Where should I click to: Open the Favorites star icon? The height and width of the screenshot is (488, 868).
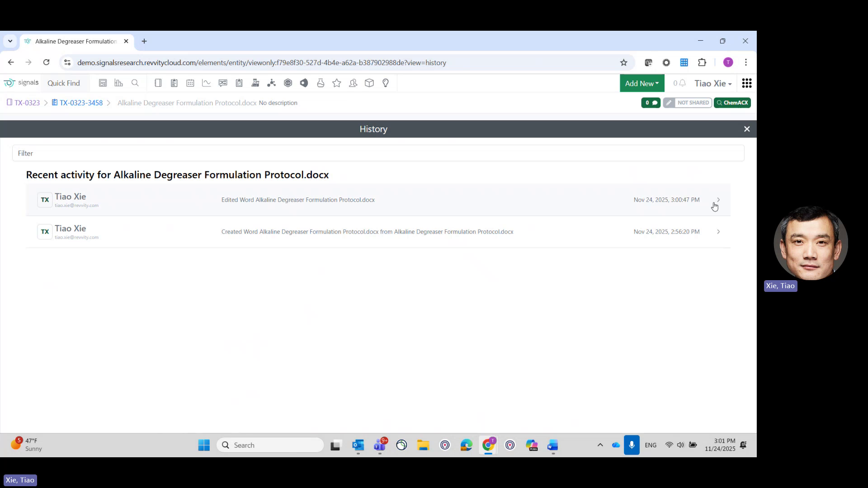tap(337, 83)
